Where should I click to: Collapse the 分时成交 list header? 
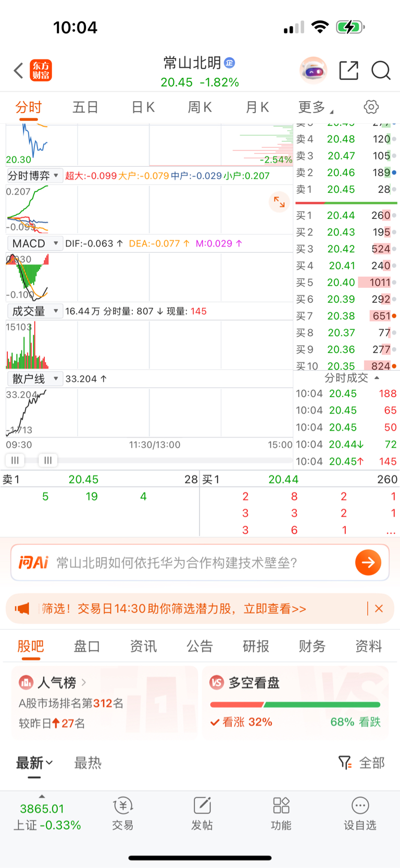tap(352, 378)
